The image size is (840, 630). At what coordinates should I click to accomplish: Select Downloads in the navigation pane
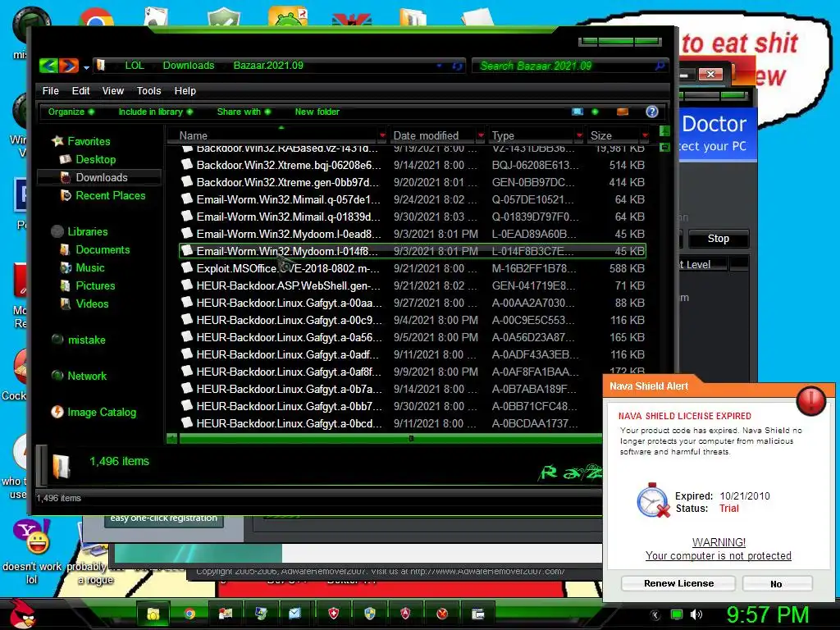click(x=101, y=178)
